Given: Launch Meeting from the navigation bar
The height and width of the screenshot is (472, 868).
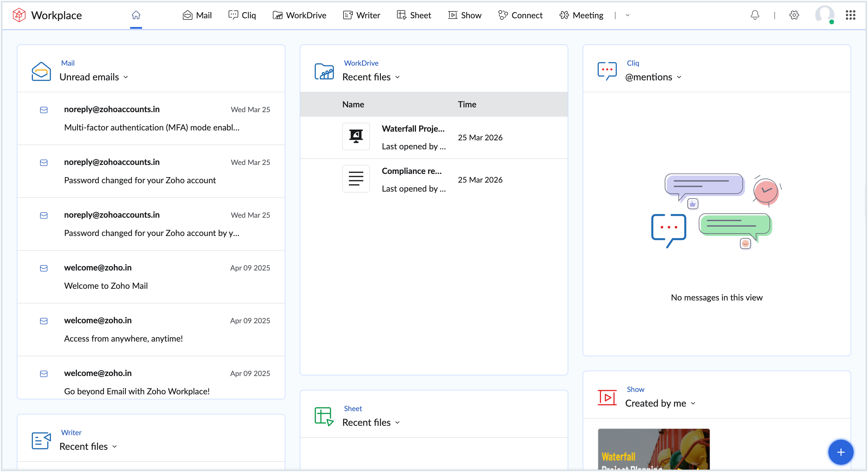Looking at the screenshot, I should pos(581,15).
